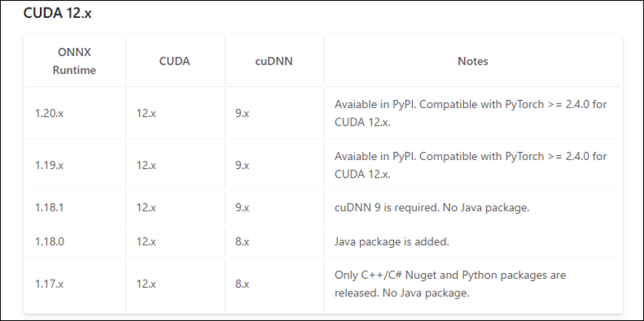
Task: Select the 1.18.1 runtime version cell
Action: [x=49, y=207]
